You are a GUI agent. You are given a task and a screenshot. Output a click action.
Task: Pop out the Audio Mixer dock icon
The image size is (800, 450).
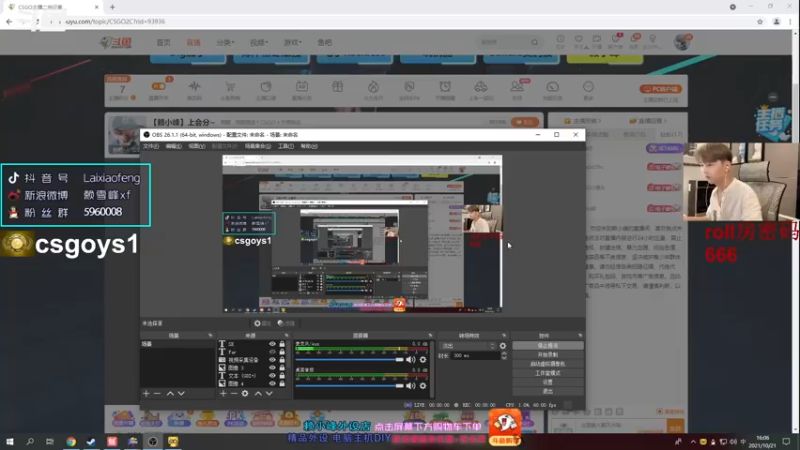point(430,336)
